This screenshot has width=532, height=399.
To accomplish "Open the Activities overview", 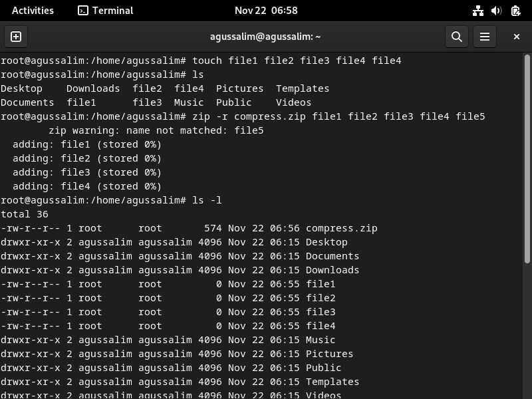I will click(33, 11).
